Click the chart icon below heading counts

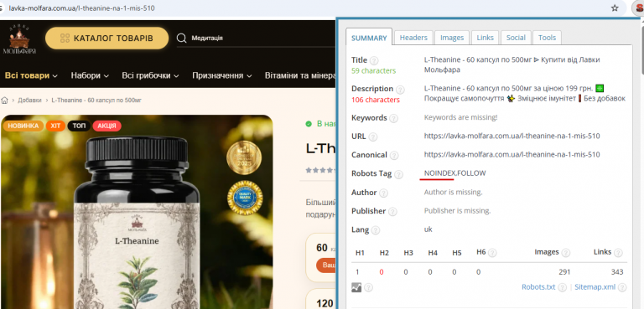point(356,287)
